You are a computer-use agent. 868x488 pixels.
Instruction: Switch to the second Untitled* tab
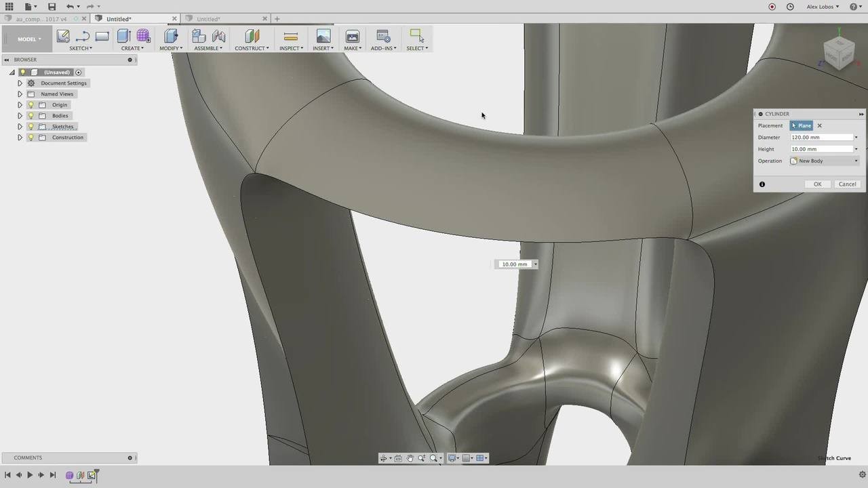tap(209, 19)
